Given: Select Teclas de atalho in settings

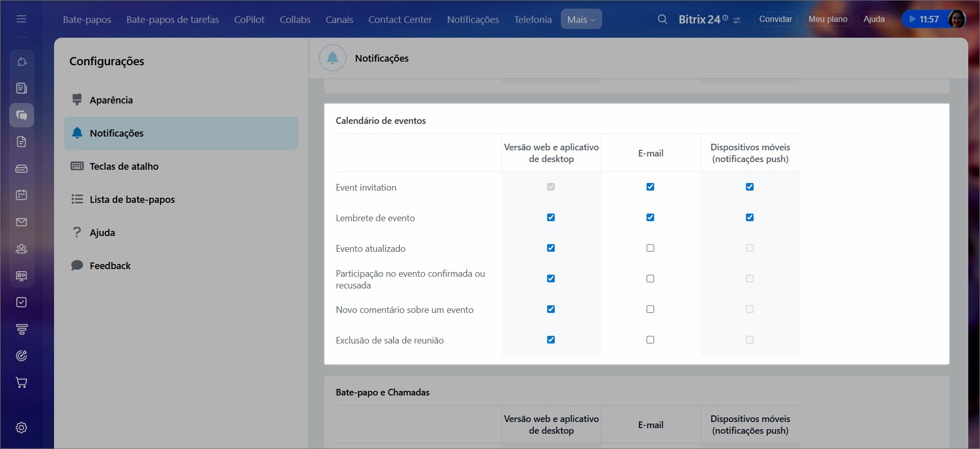Looking at the screenshot, I should coord(124,166).
